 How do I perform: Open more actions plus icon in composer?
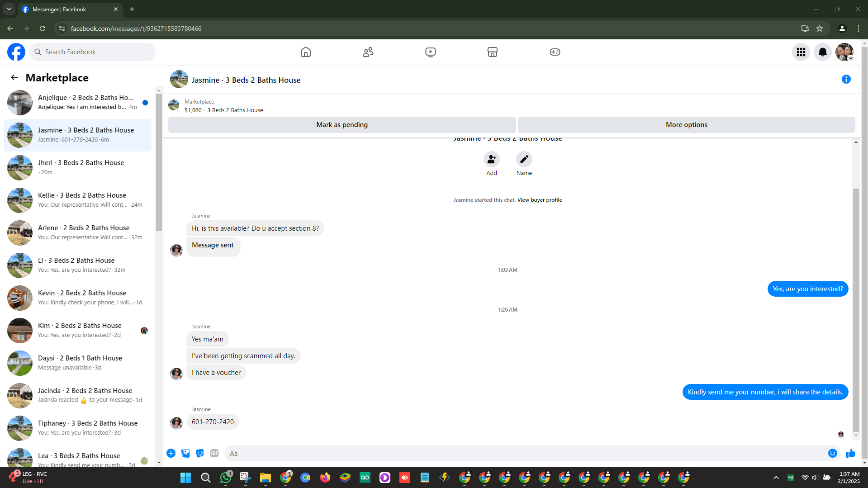coord(171,453)
